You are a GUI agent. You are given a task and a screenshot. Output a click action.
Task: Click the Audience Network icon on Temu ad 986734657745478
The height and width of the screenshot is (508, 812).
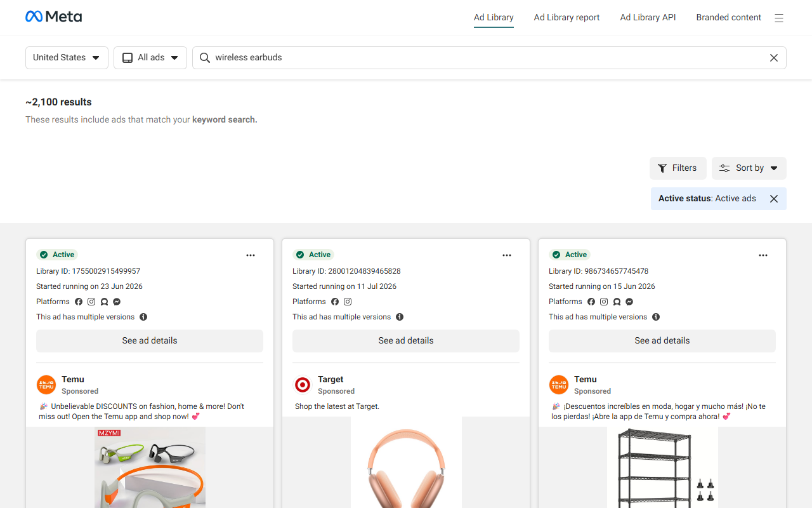(617, 302)
